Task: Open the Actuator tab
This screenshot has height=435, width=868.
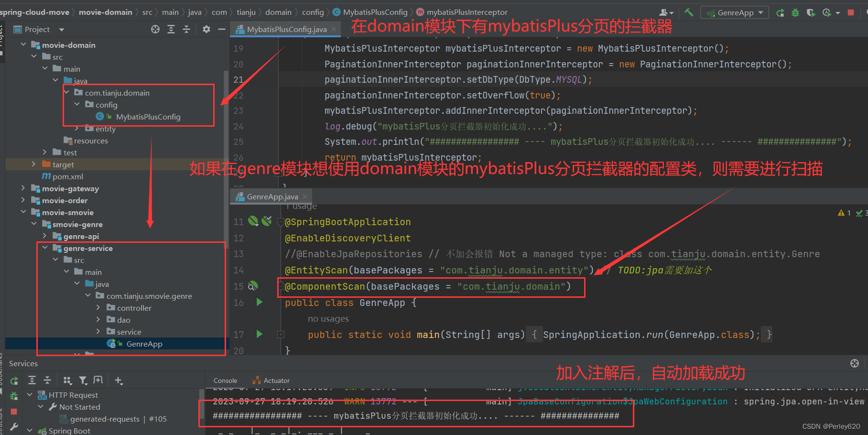Action: [271, 381]
